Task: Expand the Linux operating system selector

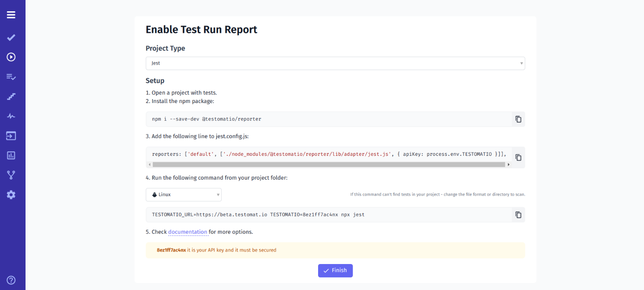Action: pyautogui.click(x=184, y=195)
